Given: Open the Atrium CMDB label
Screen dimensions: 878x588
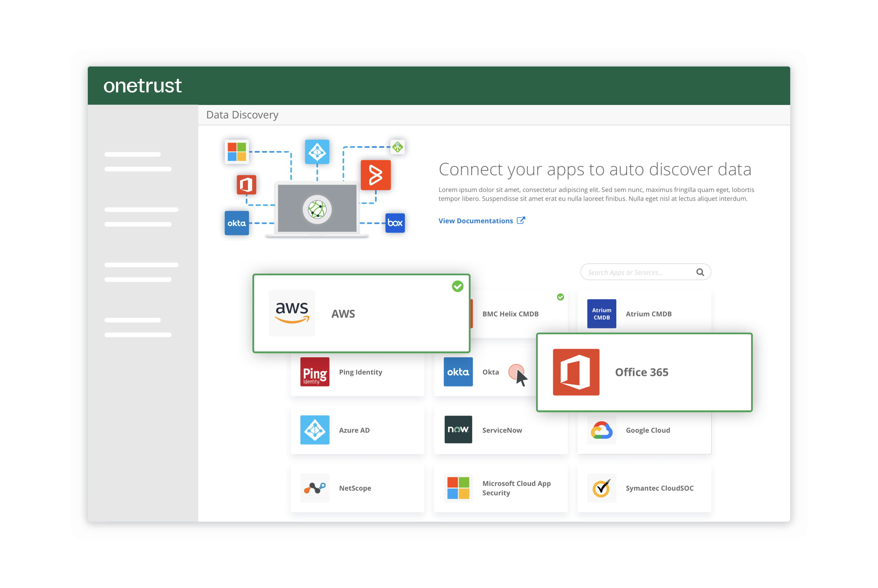Looking at the screenshot, I should point(649,314).
